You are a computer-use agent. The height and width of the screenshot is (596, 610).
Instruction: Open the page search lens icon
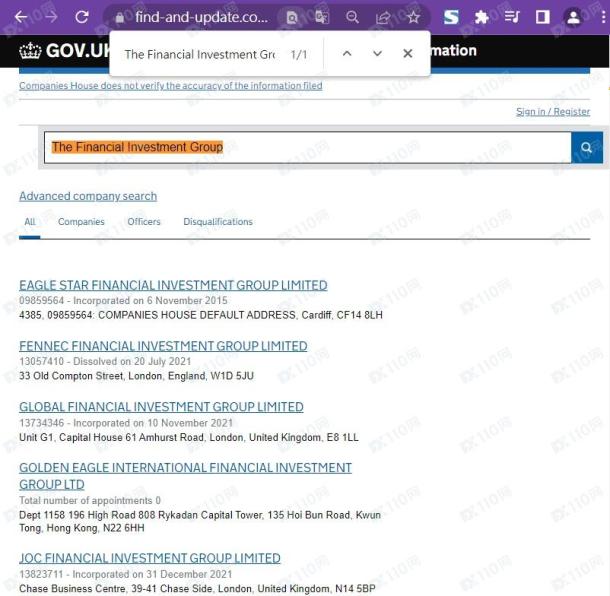[292, 17]
